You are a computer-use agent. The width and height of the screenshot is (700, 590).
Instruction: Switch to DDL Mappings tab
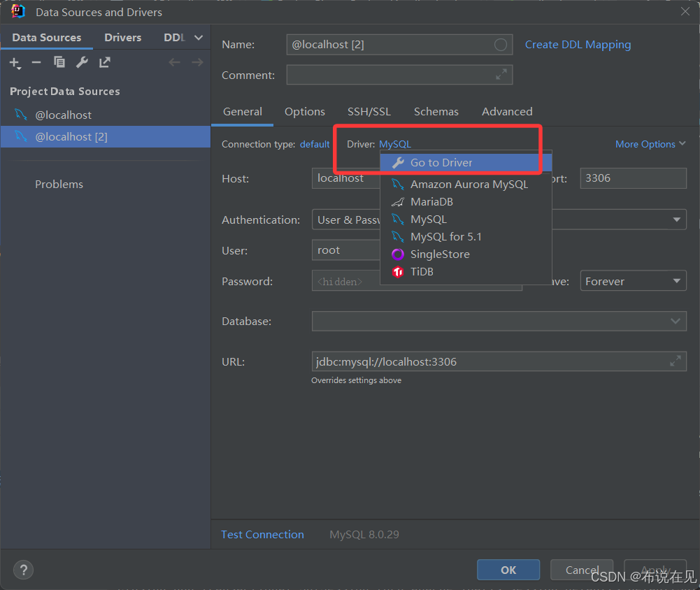click(174, 38)
